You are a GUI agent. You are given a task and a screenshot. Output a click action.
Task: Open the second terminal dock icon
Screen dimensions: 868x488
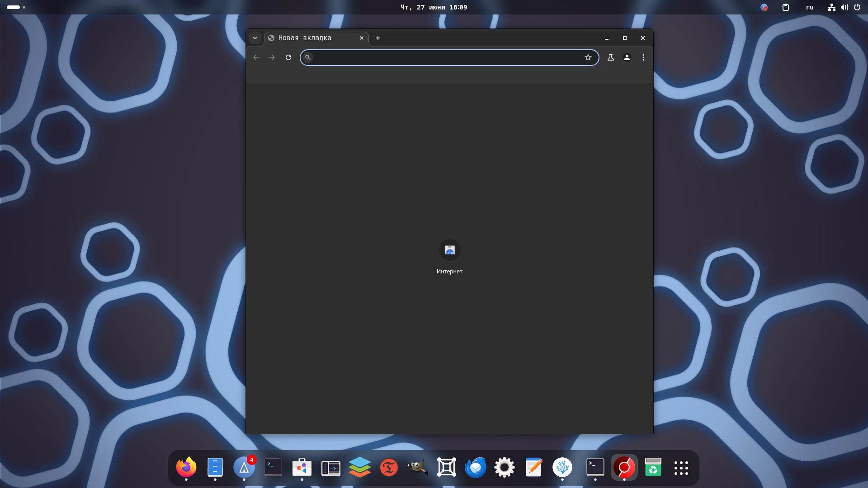click(595, 467)
